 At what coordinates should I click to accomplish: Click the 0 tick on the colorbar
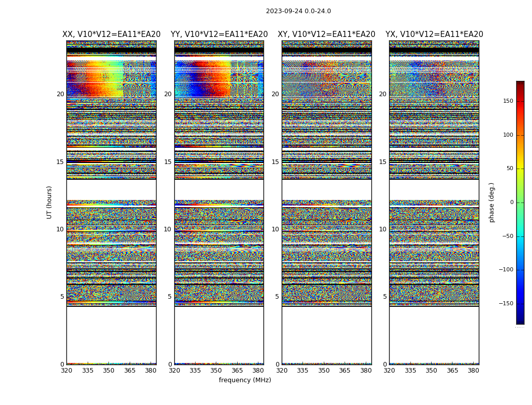(x=512, y=202)
